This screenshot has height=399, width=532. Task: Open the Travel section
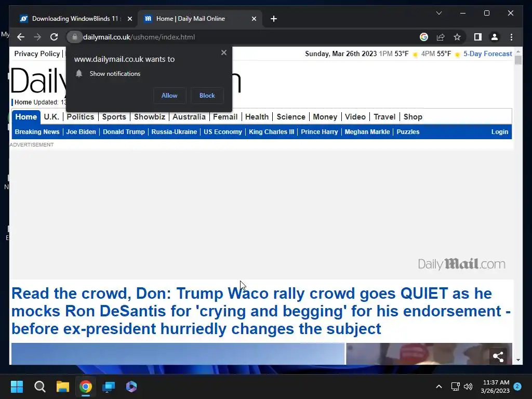[x=384, y=117]
